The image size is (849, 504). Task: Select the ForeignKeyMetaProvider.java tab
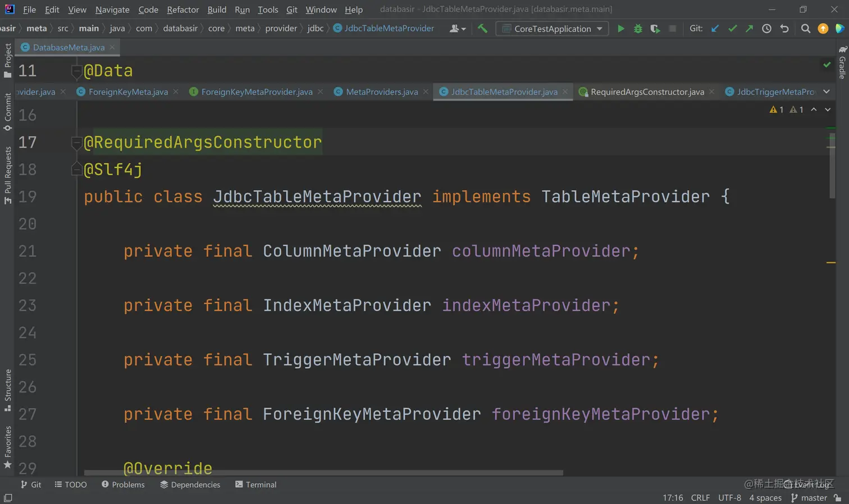coord(257,92)
